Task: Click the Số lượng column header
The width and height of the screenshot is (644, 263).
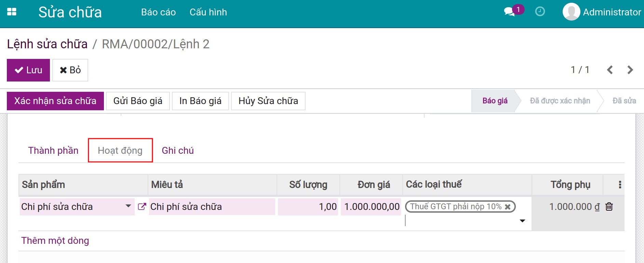Action: click(x=308, y=185)
